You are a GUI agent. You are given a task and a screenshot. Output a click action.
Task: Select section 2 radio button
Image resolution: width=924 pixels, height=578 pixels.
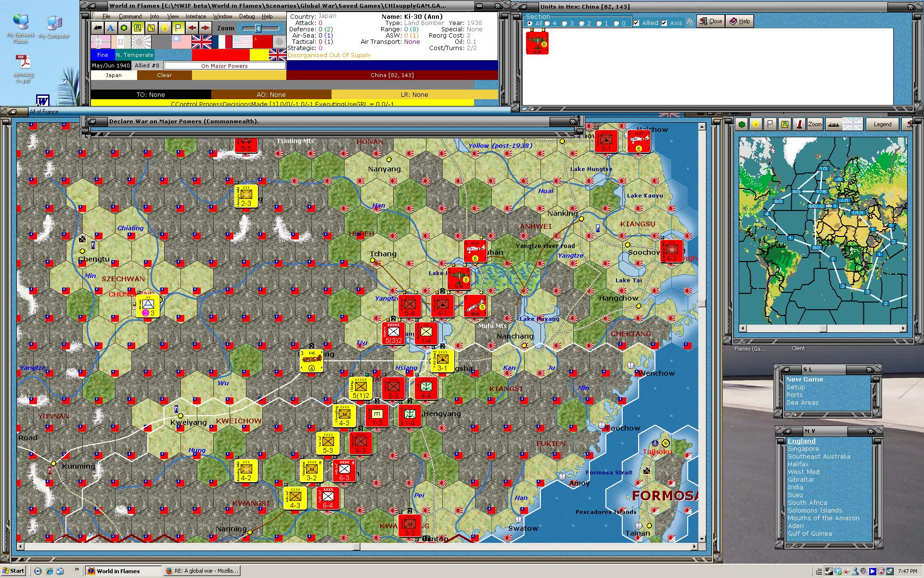[582, 23]
